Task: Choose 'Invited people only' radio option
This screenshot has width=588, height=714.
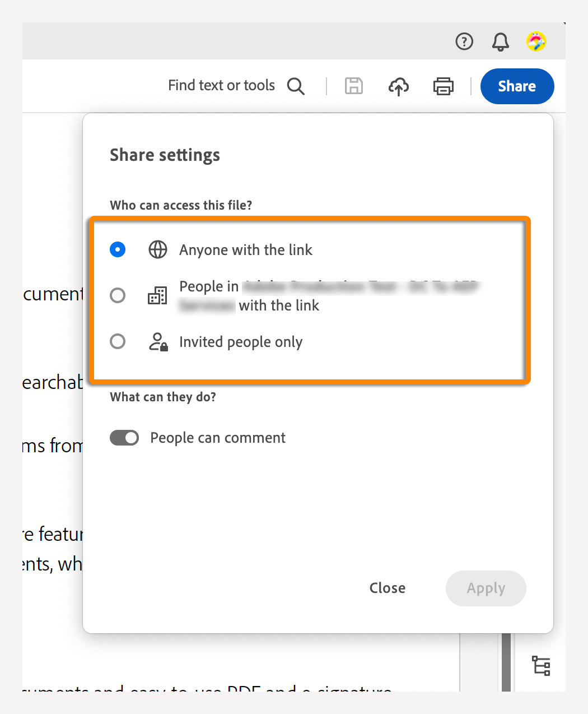Action: pyautogui.click(x=118, y=341)
